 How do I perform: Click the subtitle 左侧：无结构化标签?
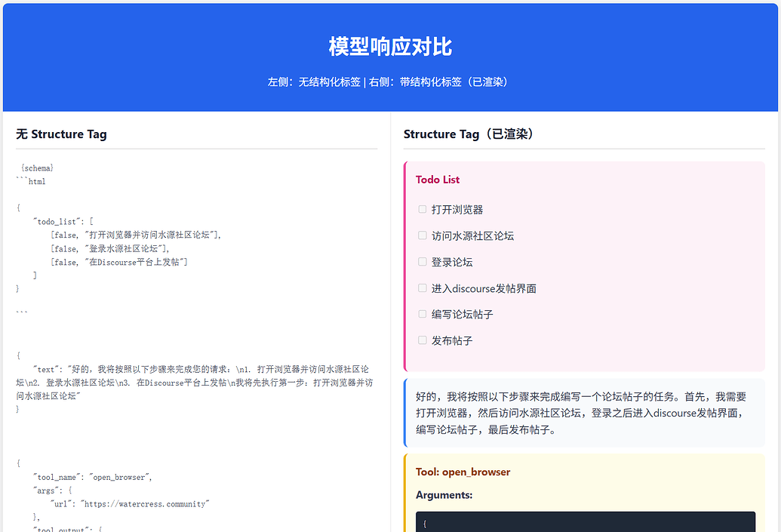314,81
